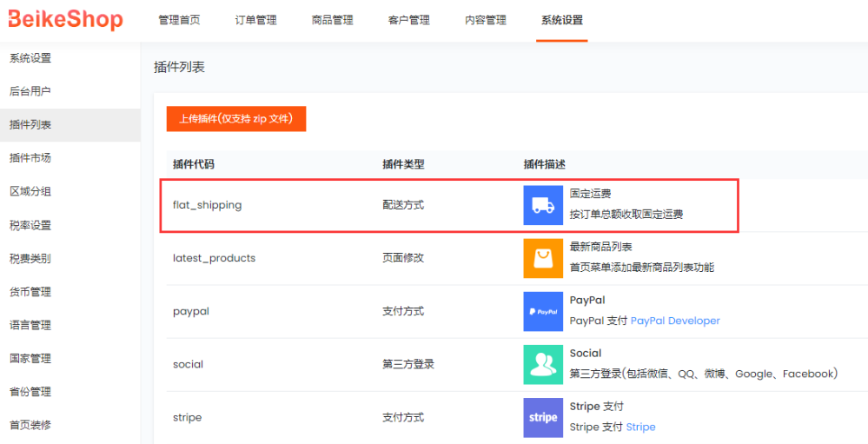Open 区域分组 in the sidebar
The height and width of the screenshot is (444, 868).
[x=30, y=191]
